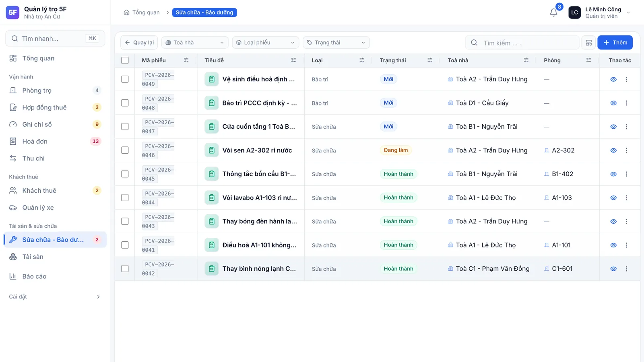Viewport: 644px width, 362px height.
Task: View details of ticket PCV-2026-0046
Action: pyautogui.click(x=613, y=150)
